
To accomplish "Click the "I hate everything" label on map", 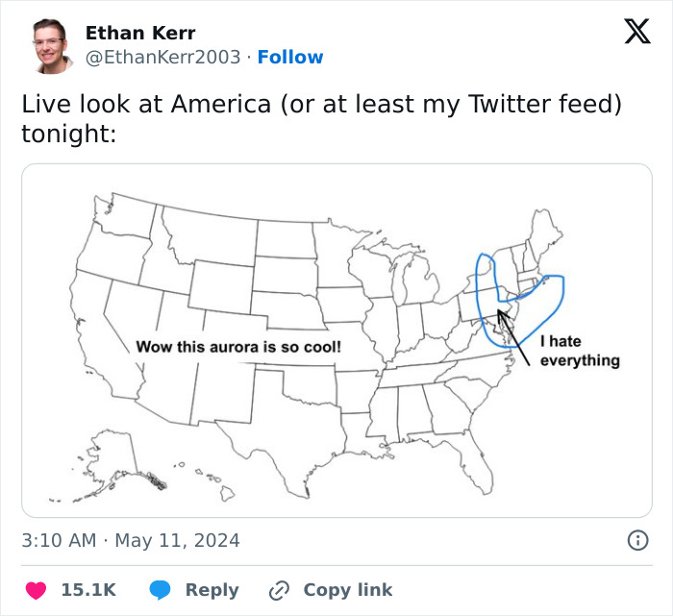I will coord(579,352).
